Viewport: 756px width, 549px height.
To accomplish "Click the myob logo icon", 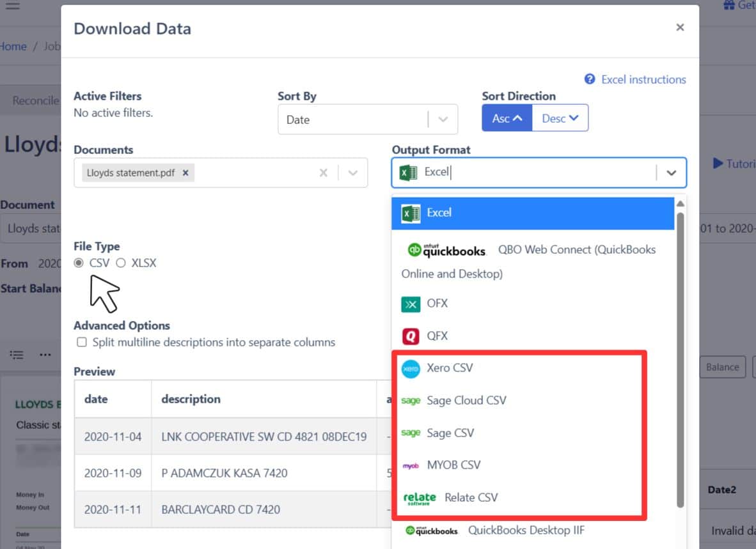I will pyautogui.click(x=411, y=466).
